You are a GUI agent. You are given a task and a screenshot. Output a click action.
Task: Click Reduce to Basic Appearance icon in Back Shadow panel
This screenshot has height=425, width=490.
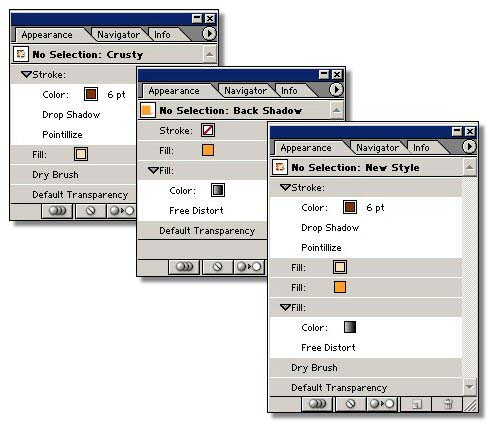(x=250, y=267)
